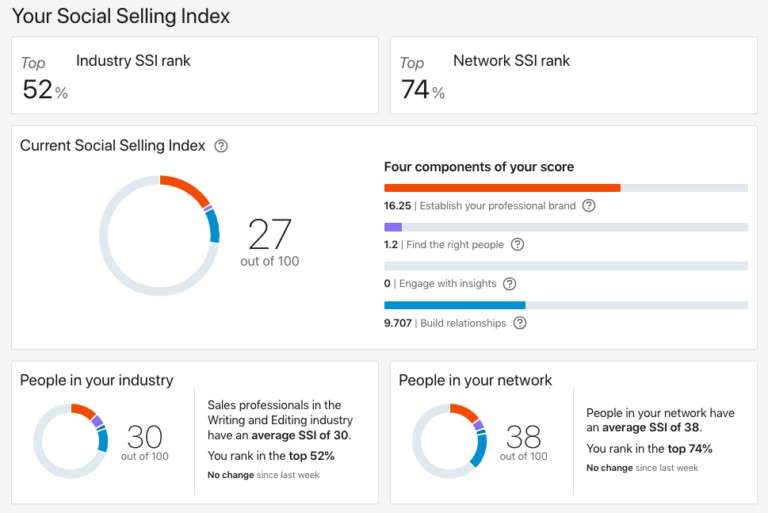
Task: Click help icon beside Build relationships
Action: coord(519,322)
